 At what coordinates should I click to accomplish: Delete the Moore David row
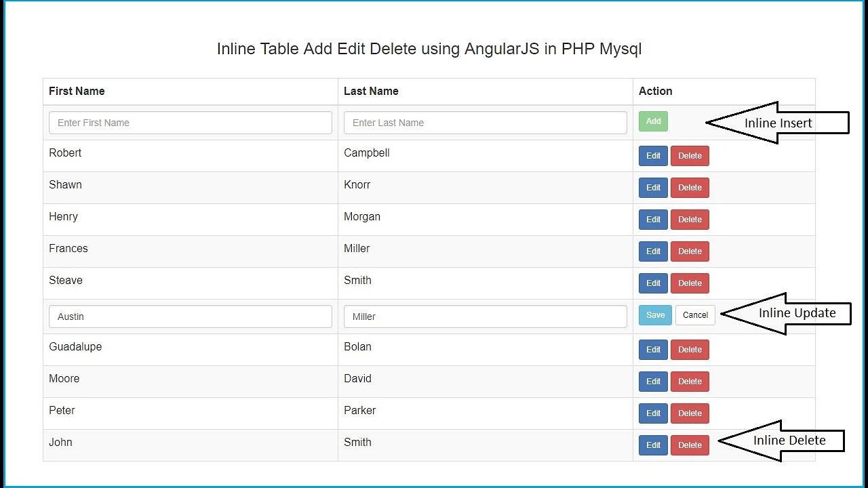coord(690,382)
